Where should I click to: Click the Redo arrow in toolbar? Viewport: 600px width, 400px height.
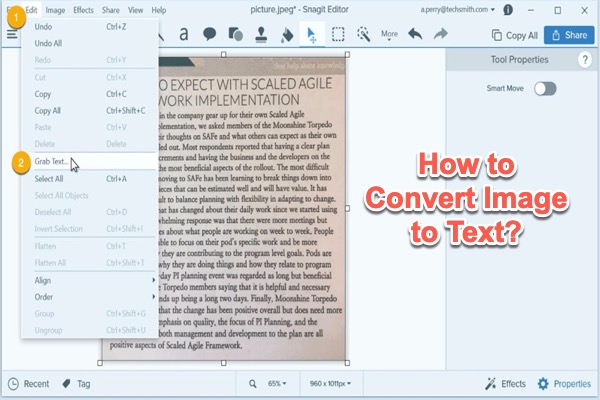[440, 34]
